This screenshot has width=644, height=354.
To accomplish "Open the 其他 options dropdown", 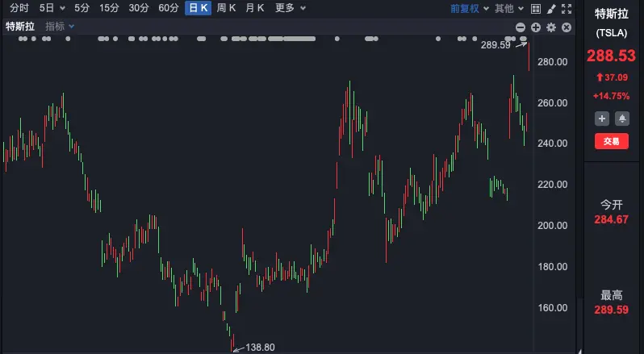I will 509,9.
